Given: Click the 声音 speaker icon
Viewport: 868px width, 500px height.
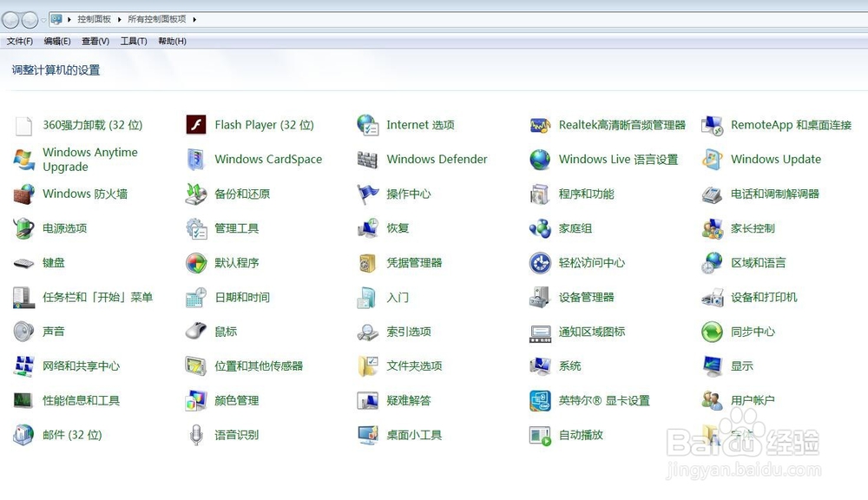Looking at the screenshot, I should click(x=23, y=331).
